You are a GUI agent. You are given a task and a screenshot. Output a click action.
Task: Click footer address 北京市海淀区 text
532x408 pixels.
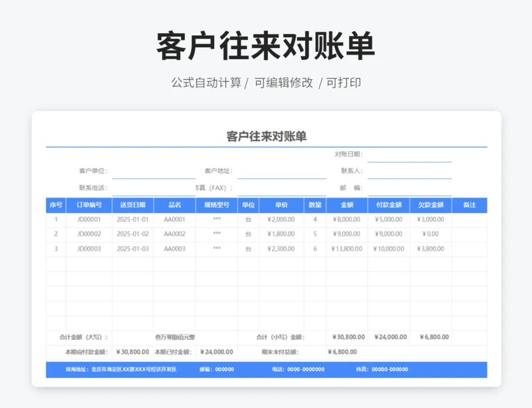[x=134, y=369]
